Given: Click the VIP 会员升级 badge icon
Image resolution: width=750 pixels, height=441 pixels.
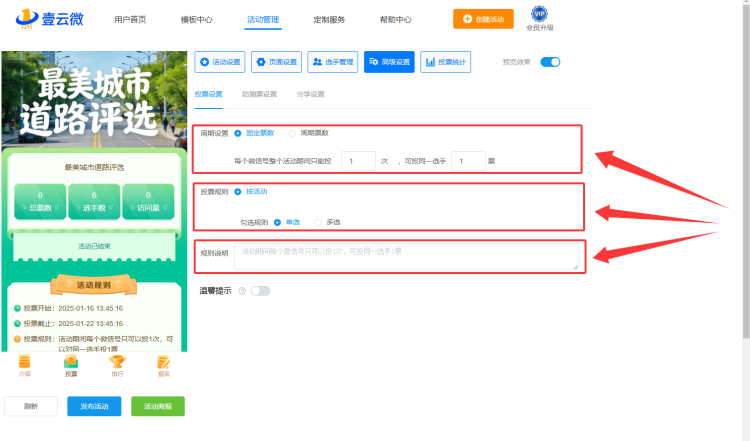Looking at the screenshot, I should [x=540, y=14].
